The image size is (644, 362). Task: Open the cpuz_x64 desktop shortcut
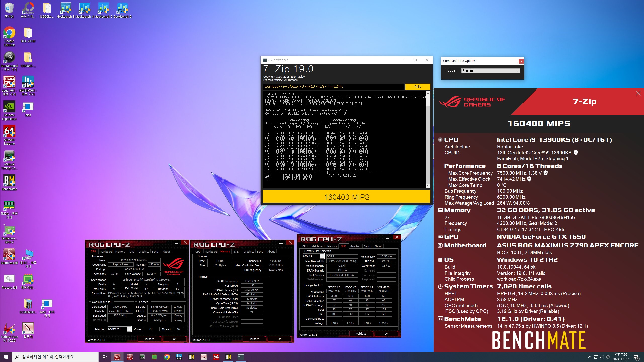tap(9, 86)
